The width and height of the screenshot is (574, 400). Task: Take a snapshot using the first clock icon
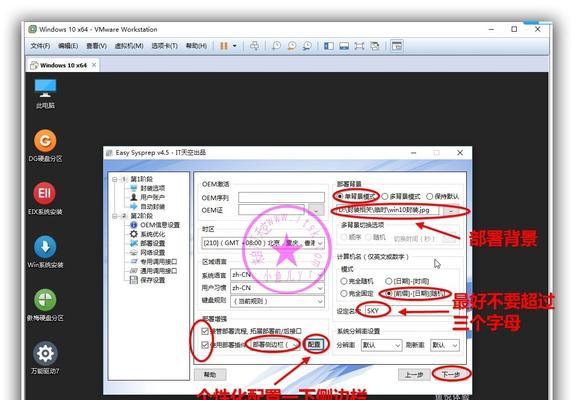[276, 46]
